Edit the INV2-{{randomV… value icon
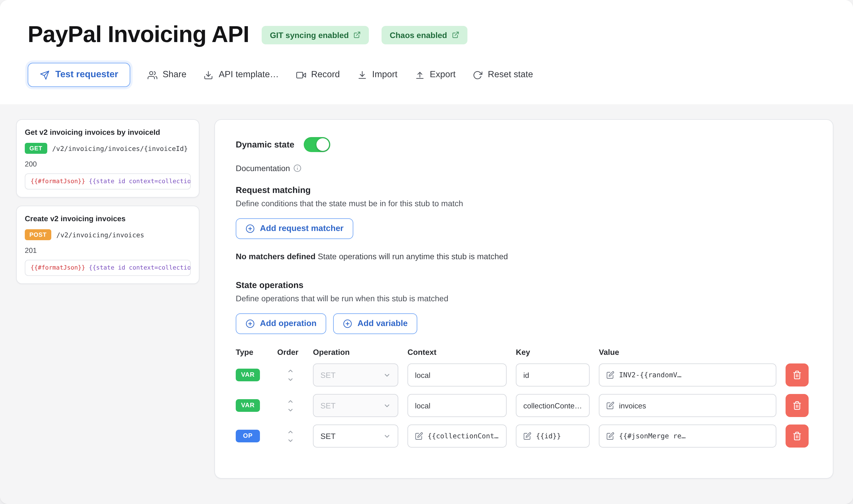Image resolution: width=853 pixels, height=504 pixels. pyautogui.click(x=610, y=375)
